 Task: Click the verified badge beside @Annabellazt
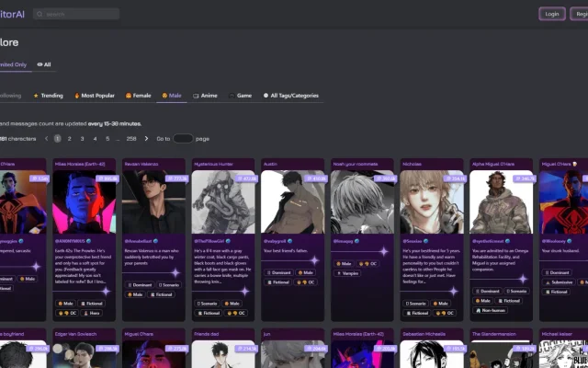(155, 241)
